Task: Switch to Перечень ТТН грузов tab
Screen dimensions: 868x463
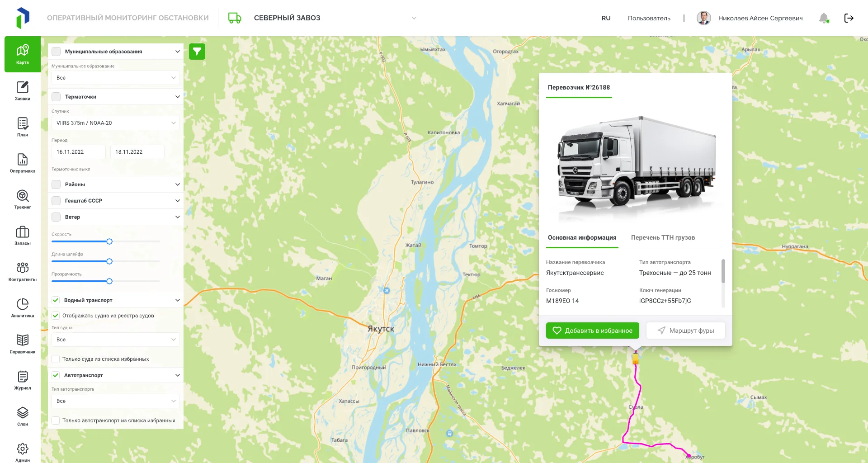Action: 663,237
